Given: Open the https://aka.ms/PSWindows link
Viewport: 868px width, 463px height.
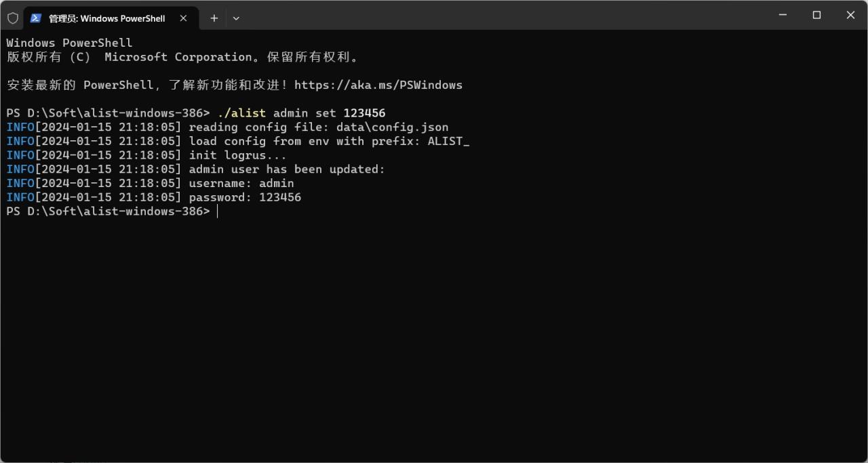Looking at the screenshot, I should click(378, 85).
